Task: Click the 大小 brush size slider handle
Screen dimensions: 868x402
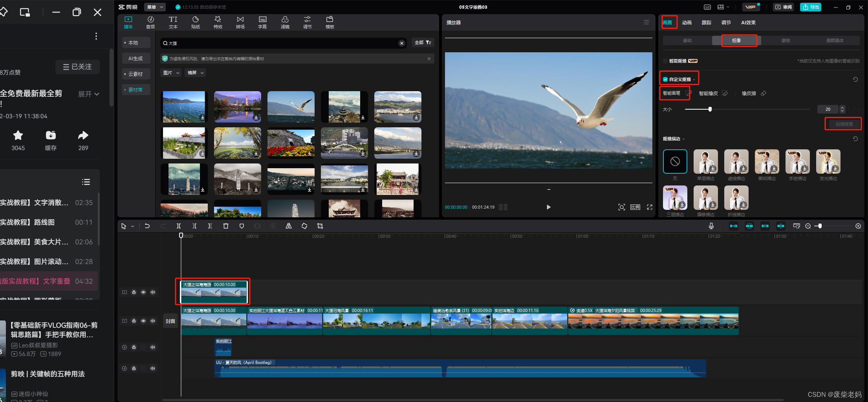Action: coord(710,109)
